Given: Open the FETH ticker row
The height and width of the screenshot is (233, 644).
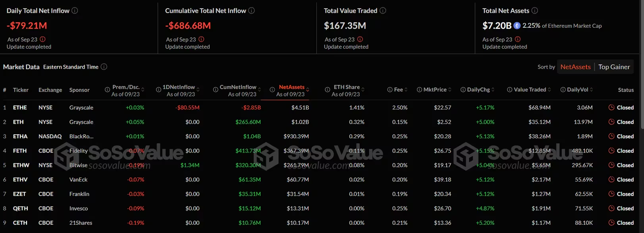Looking at the screenshot, I should (20, 151).
